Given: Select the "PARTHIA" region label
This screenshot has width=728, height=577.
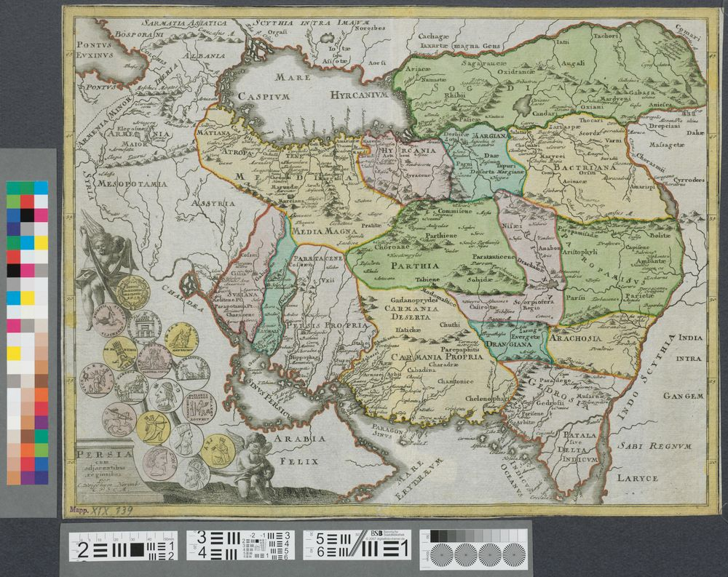Looking at the screenshot, I should (x=415, y=266).
